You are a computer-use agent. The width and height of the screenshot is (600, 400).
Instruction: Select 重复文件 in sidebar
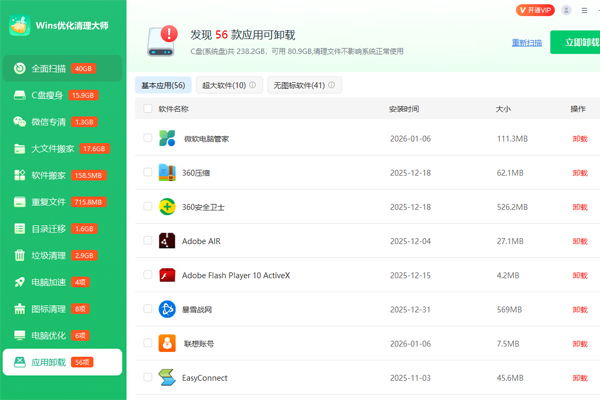click(x=62, y=202)
